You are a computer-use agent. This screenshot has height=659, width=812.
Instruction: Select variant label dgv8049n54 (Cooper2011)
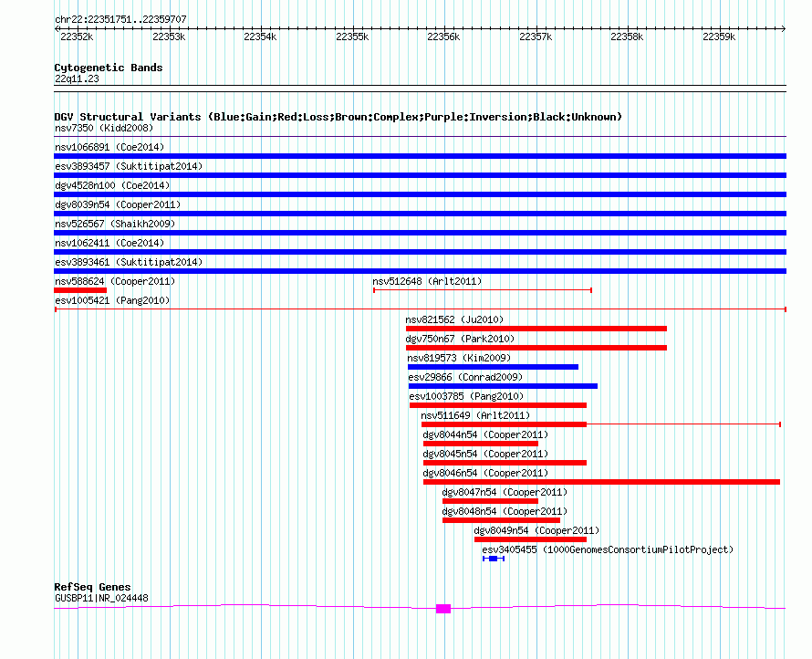[x=536, y=530]
